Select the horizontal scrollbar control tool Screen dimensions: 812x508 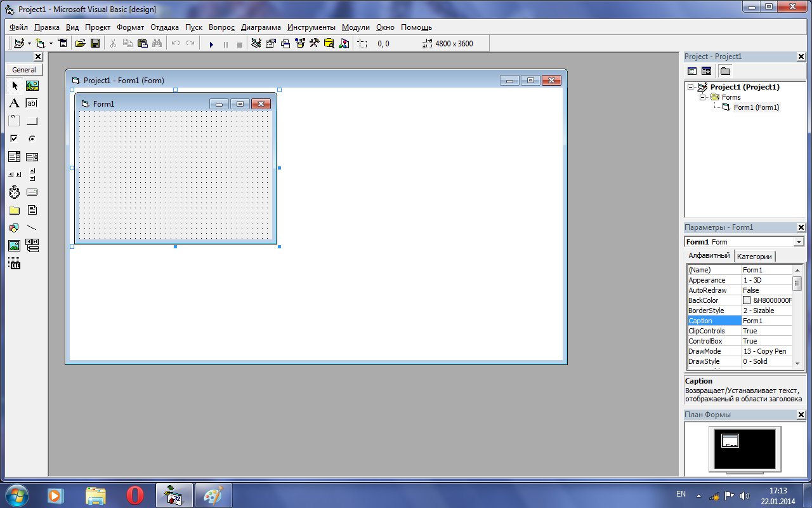pos(15,174)
